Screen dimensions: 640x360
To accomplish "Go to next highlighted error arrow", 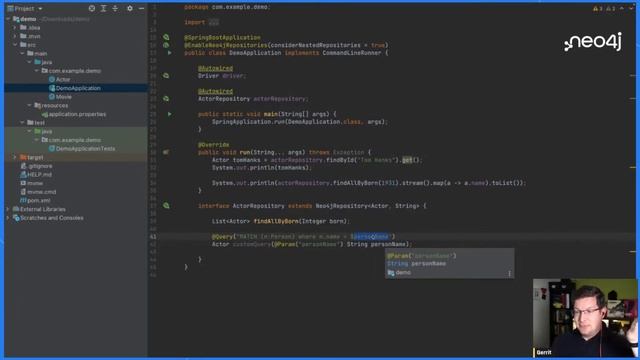I will point(630,8).
